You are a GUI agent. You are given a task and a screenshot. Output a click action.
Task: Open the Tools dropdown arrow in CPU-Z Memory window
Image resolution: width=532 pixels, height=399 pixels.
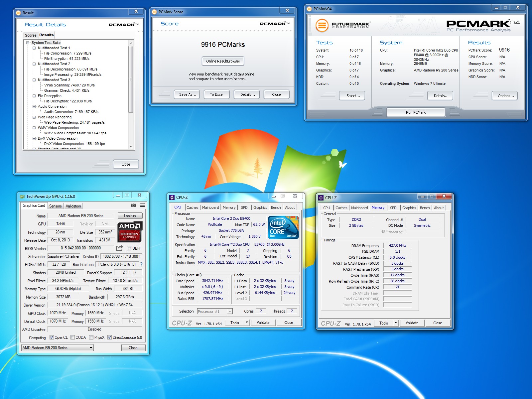pyautogui.click(x=396, y=323)
